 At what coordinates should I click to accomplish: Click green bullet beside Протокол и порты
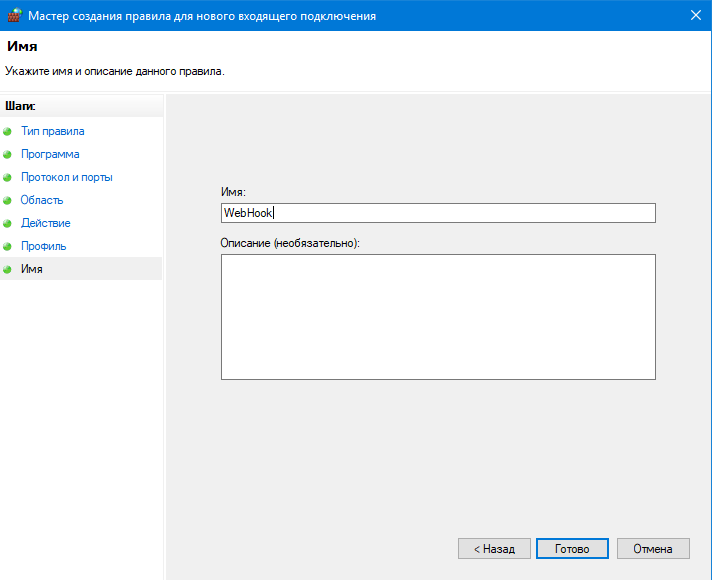coord(8,178)
